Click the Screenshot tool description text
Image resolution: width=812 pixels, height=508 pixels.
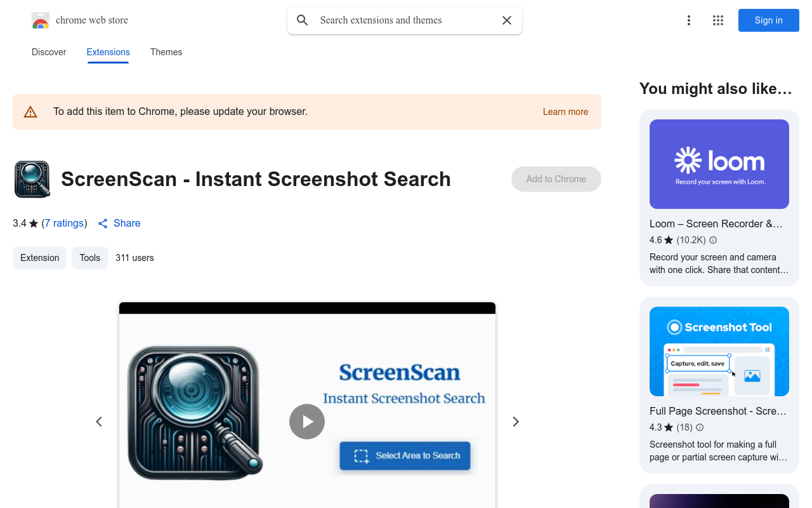click(x=719, y=451)
